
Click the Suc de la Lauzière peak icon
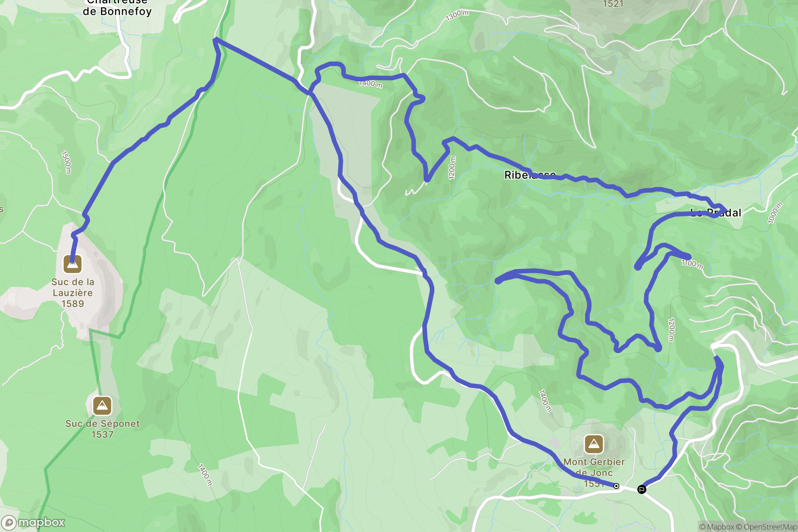(73, 264)
